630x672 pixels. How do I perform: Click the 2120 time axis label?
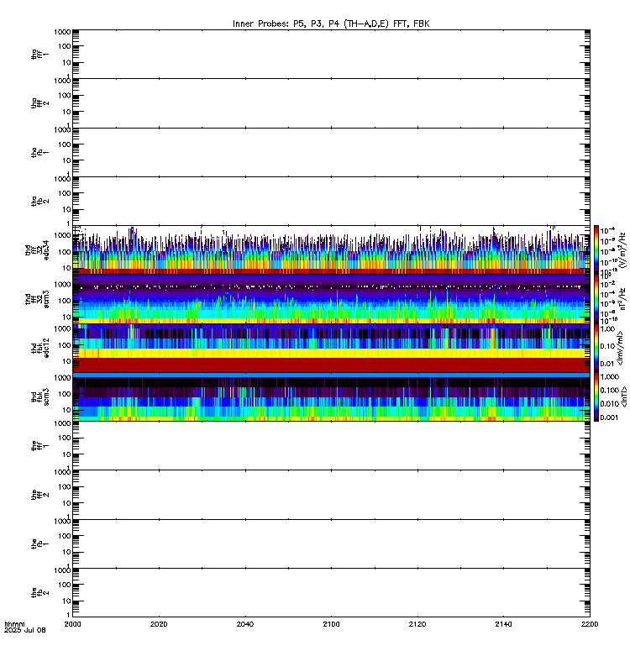pyautogui.click(x=417, y=624)
